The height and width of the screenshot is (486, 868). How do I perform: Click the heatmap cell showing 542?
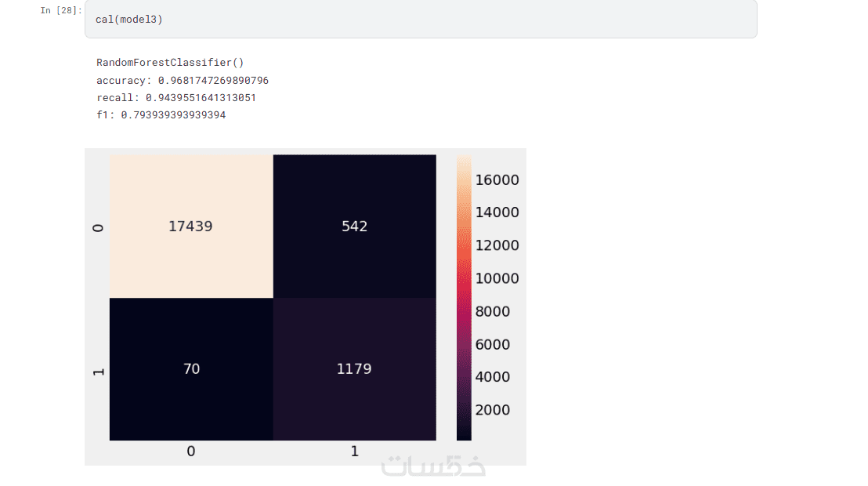(354, 226)
